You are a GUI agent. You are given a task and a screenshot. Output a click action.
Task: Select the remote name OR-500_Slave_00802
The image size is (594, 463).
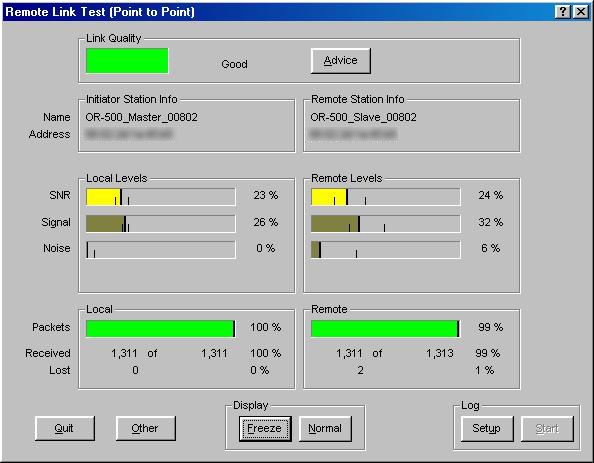[363, 117]
